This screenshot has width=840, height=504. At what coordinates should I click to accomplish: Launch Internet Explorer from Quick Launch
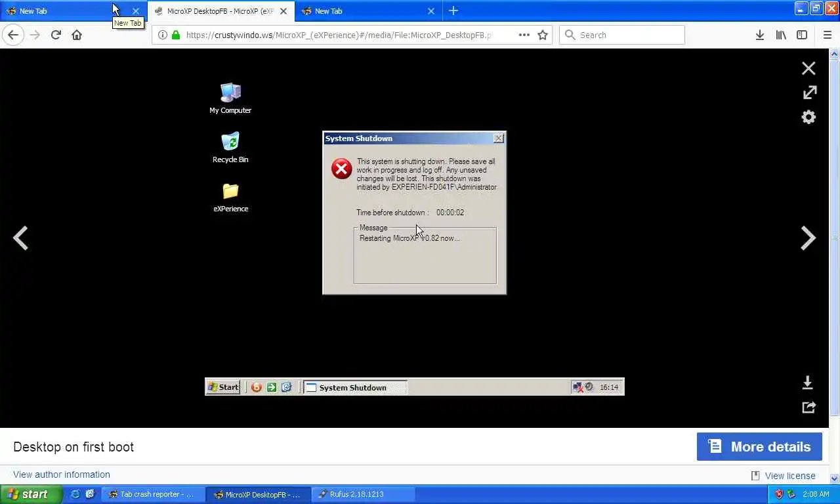pyautogui.click(x=75, y=494)
